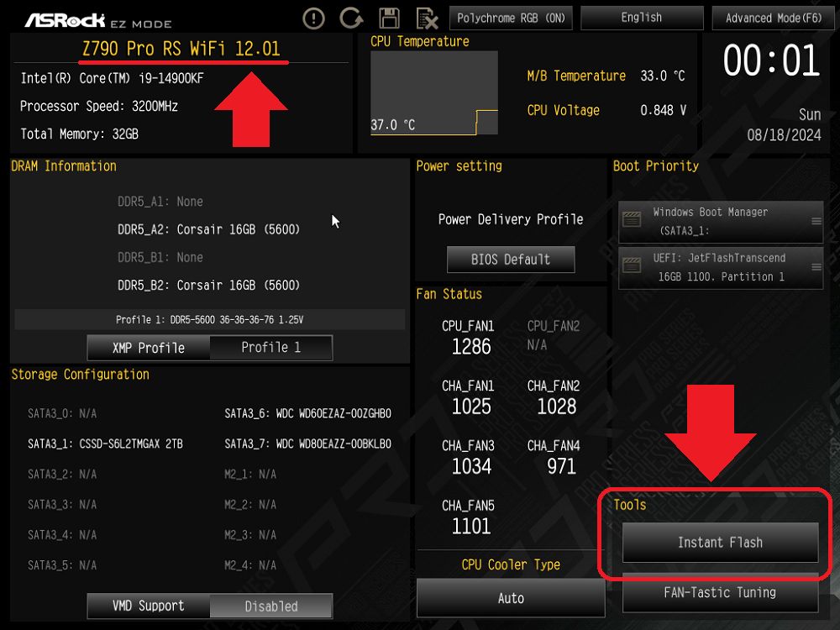Click SATA3_1 CSSD-S6L2TMGAX 2TB entry
This screenshot has height=630, width=840.
click(x=105, y=444)
